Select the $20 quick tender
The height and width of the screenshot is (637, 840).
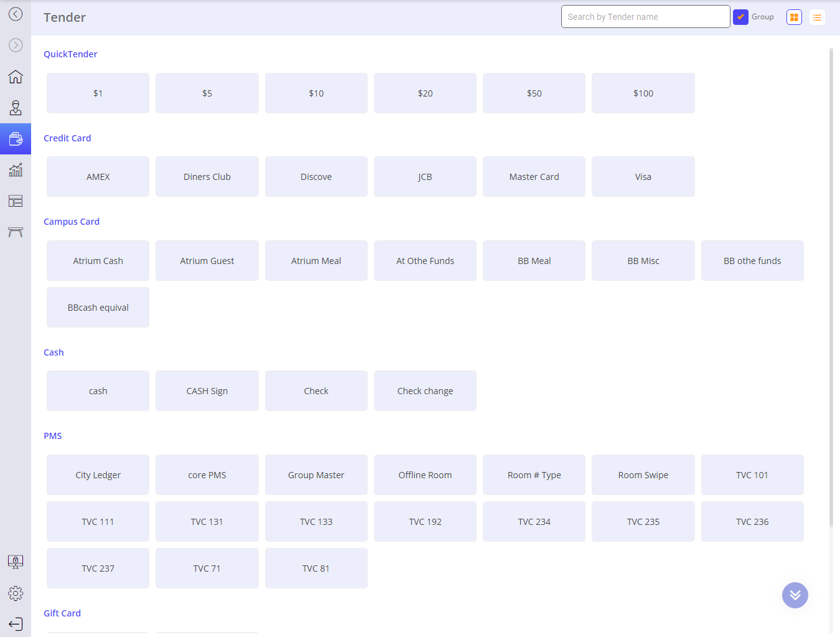click(425, 93)
